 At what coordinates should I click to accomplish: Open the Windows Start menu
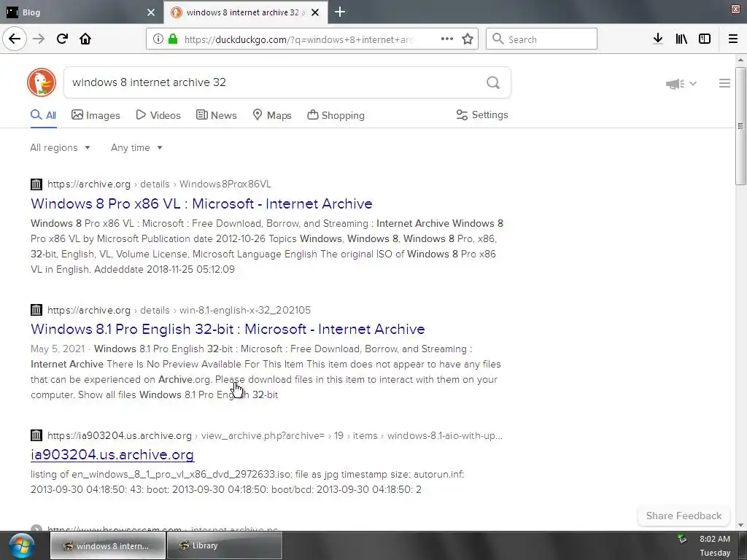tap(21, 545)
